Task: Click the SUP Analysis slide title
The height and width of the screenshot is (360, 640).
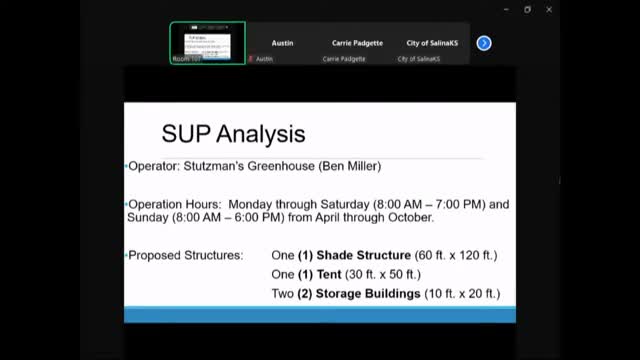Action: (233, 134)
